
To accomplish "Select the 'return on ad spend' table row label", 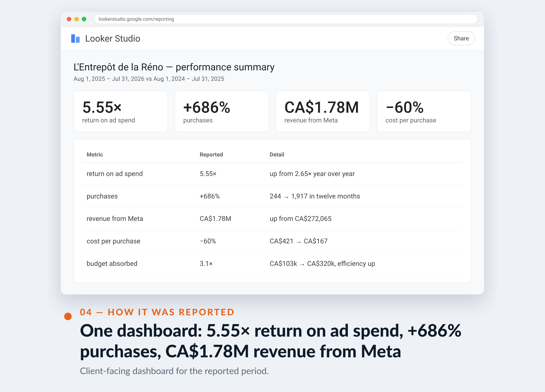I will pos(115,174).
